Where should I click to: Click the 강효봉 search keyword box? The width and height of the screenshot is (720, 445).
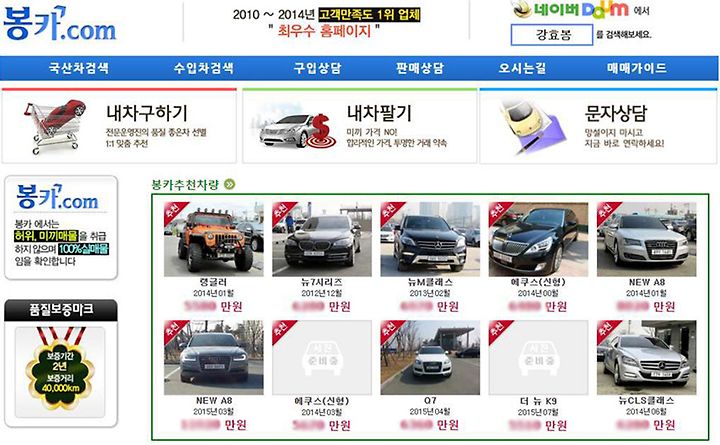point(552,35)
